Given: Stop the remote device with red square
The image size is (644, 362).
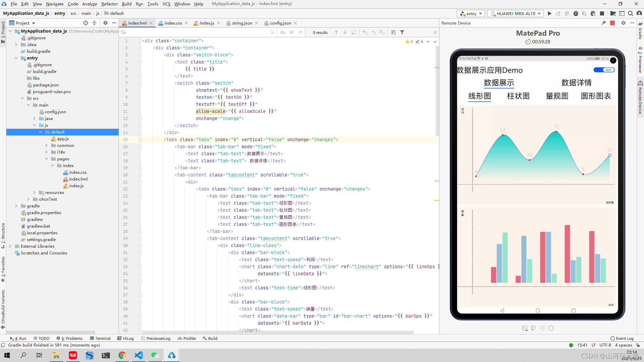Looking at the screenshot, I should point(612,23).
